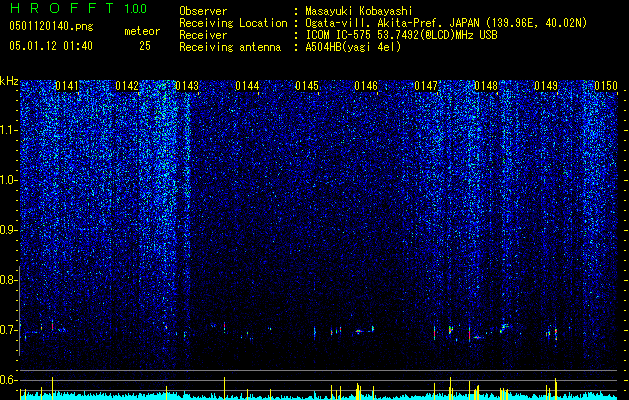Screen dimensions: 629x400
Task: Click the 0149 time marker
Action: [546, 86]
